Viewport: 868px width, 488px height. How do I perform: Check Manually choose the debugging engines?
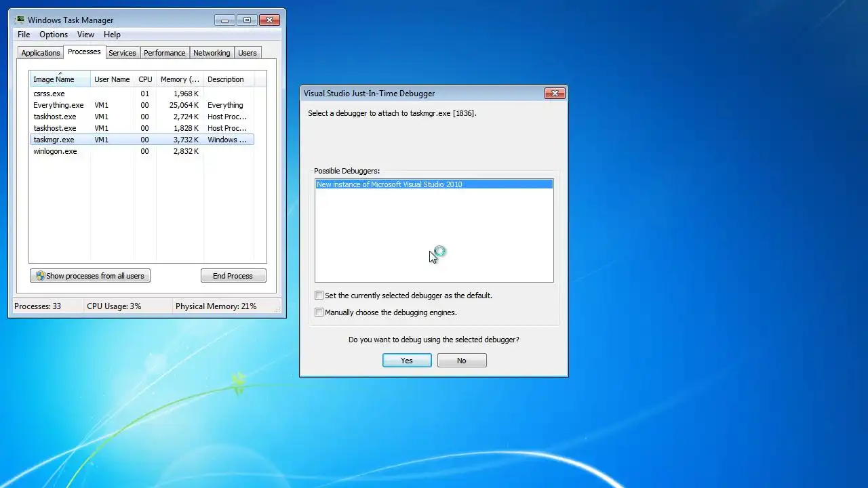pos(319,312)
